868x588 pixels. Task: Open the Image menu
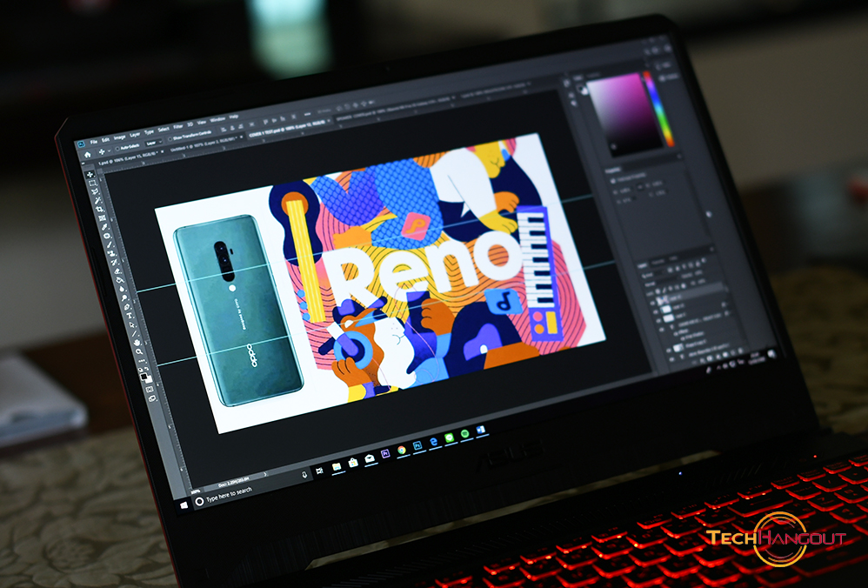[119, 137]
